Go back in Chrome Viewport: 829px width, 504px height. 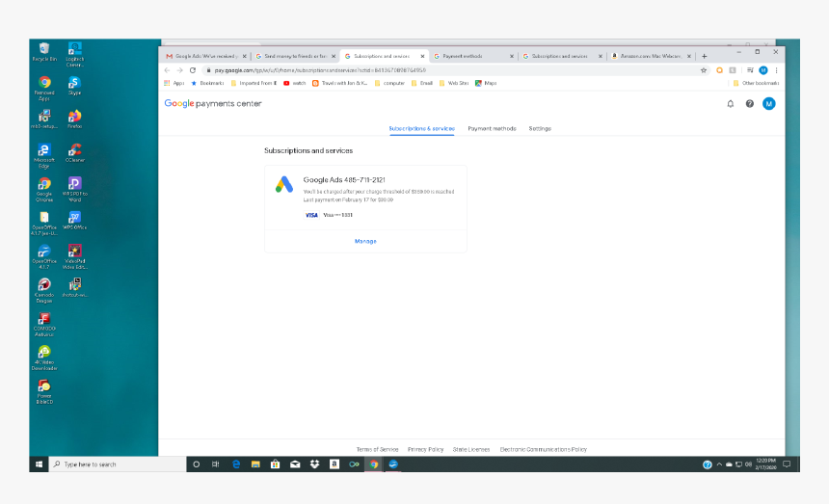tap(167, 70)
